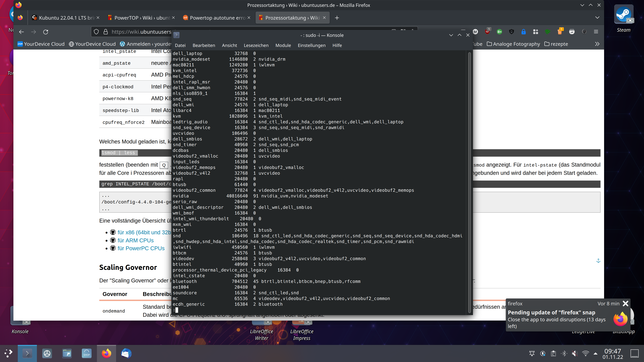Switch to the PowerTOP Wiki tab
The width and height of the screenshot is (644, 362).
pos(142,18)
